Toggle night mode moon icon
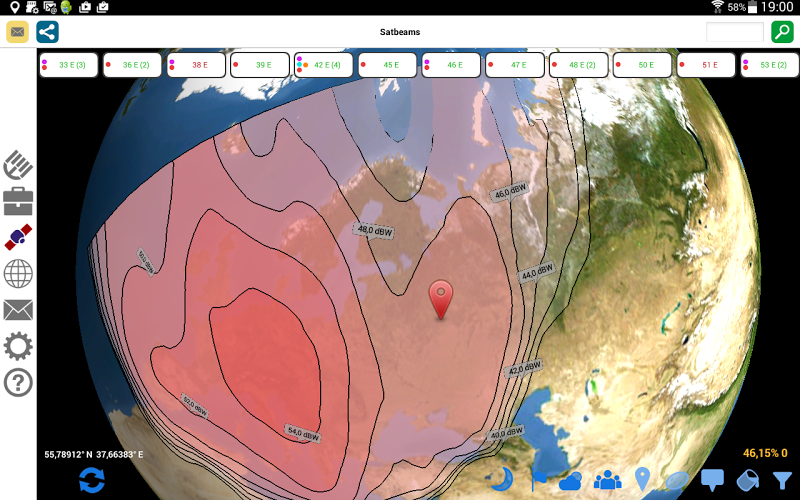The height and width of the screenshot is (500, 800). (503, 480)
